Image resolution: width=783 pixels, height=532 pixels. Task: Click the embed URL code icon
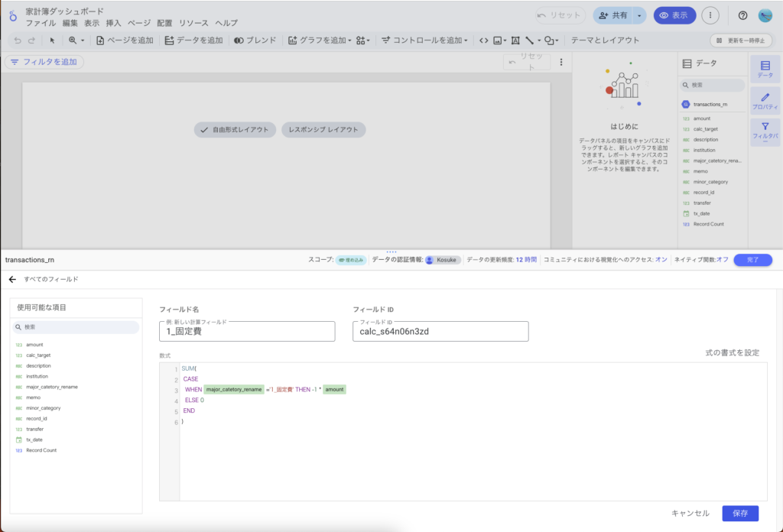(483, 41)
